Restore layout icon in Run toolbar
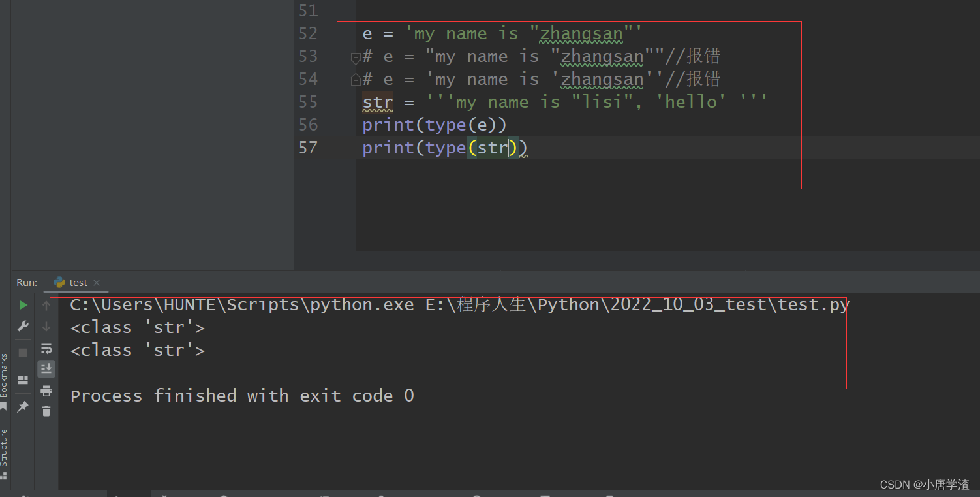This screenshot has height=497, width=980. click(x=23, y=379)
